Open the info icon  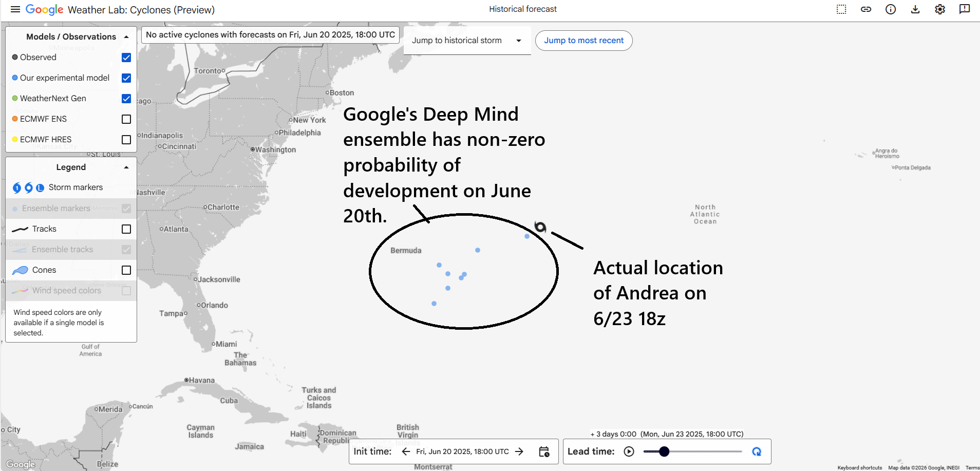click(891, 9)
